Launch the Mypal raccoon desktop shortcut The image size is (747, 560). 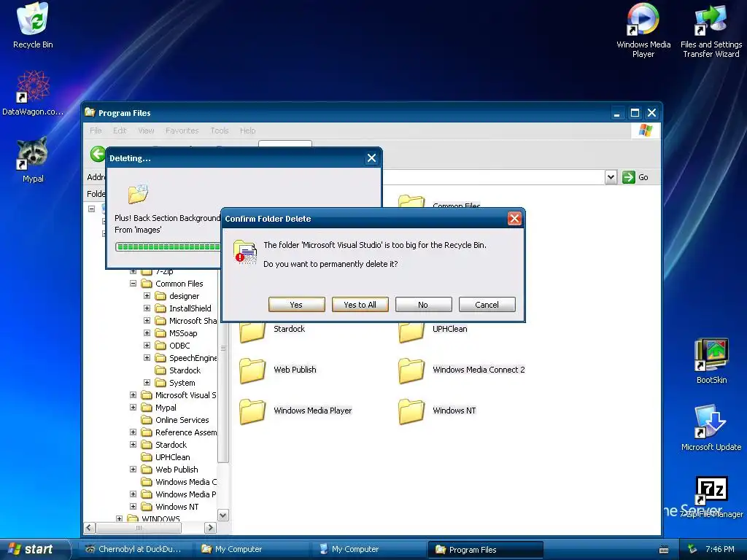(x=32, y=160)
